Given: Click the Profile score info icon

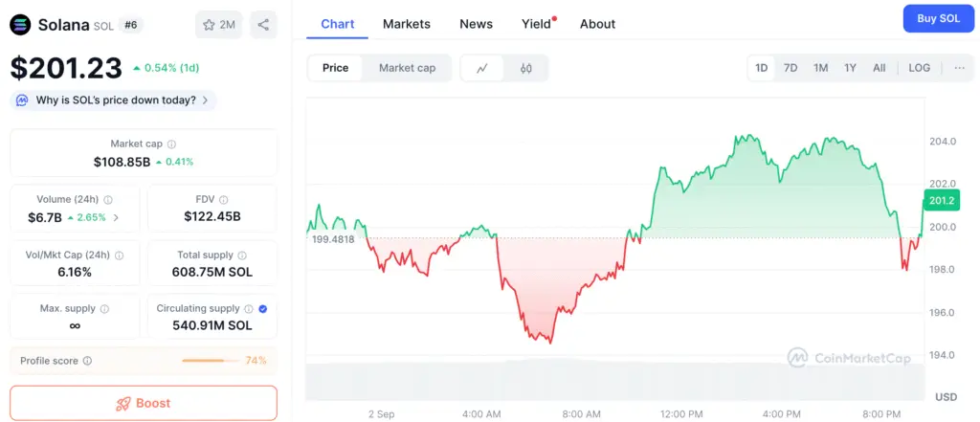Looking at the screenshot, I should click(87, 361).
